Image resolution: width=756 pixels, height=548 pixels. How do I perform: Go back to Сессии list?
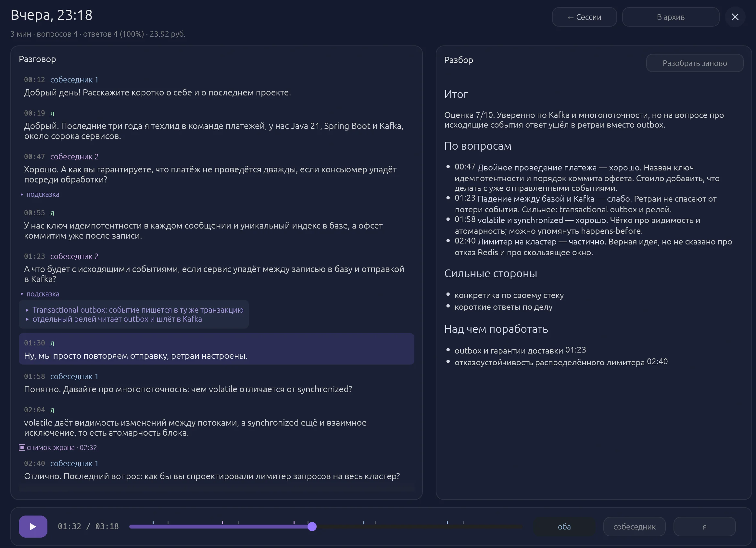coord(584,17)
